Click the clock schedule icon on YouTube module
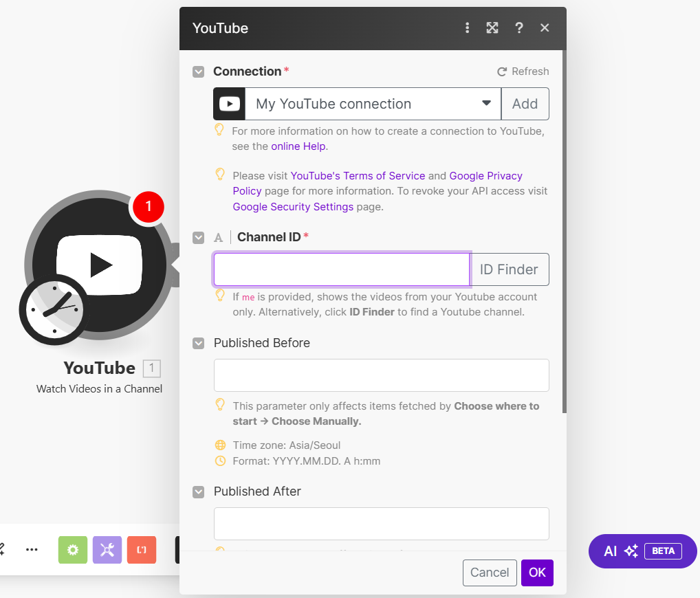The height and width of the screenshot is (598, 700). tap(54, 309)
